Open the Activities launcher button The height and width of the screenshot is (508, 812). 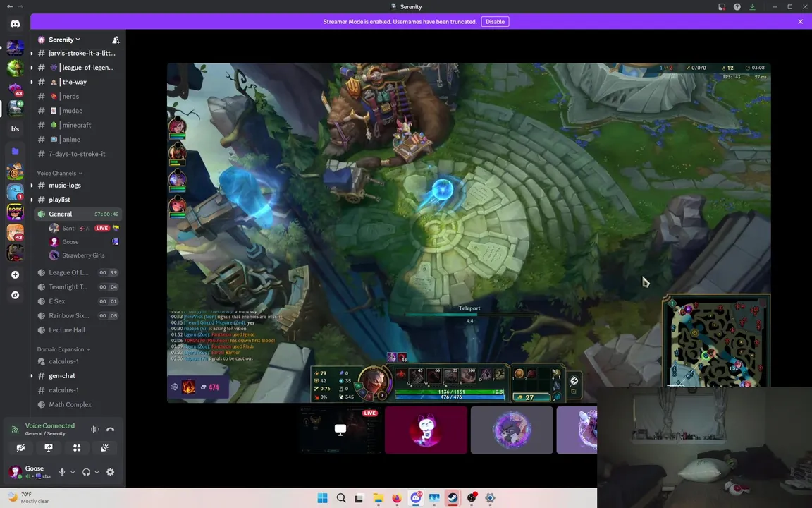pos(77,448)
